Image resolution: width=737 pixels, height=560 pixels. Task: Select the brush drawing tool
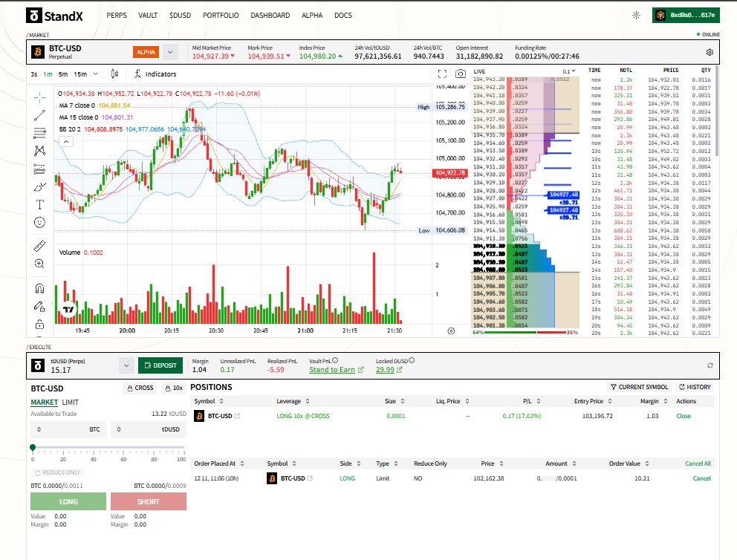(39, 187)
